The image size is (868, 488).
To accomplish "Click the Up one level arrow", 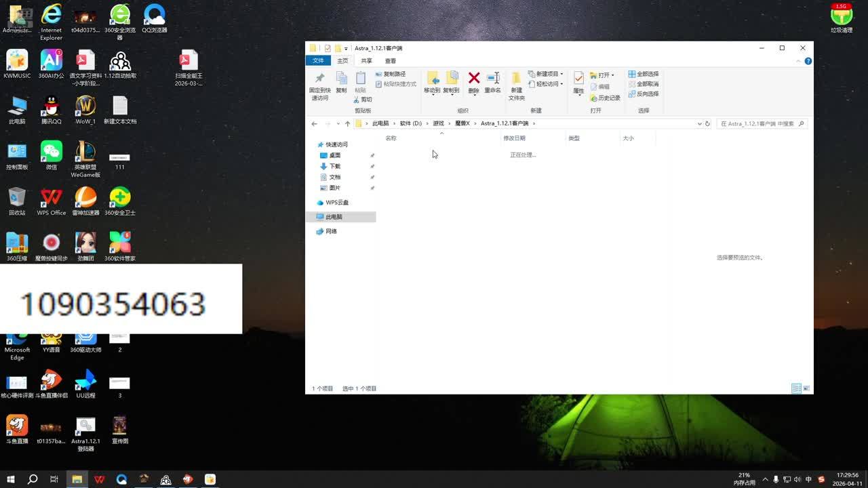I will tap(347, 124).
